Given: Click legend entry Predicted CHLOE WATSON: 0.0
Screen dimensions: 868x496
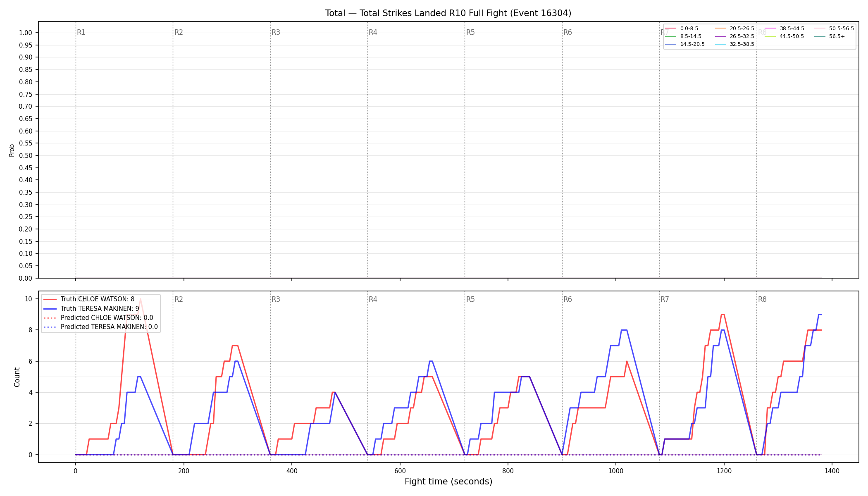Looking at the screenshot, I should (107, 318).
